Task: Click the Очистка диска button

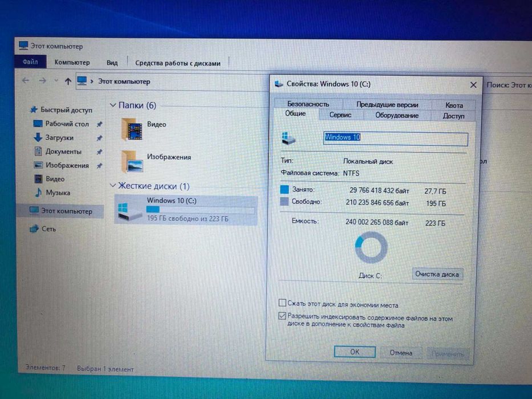Action: tap(437, 274)
